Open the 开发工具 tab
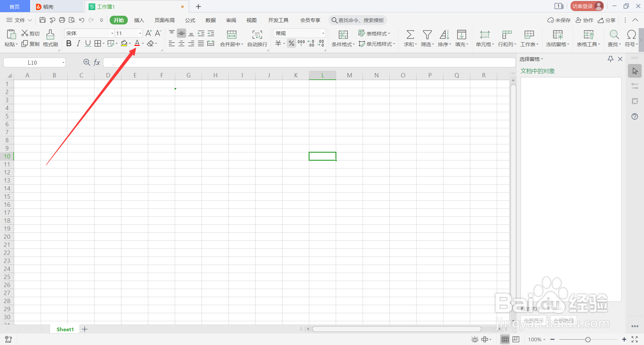 click(x=278, y=20)
